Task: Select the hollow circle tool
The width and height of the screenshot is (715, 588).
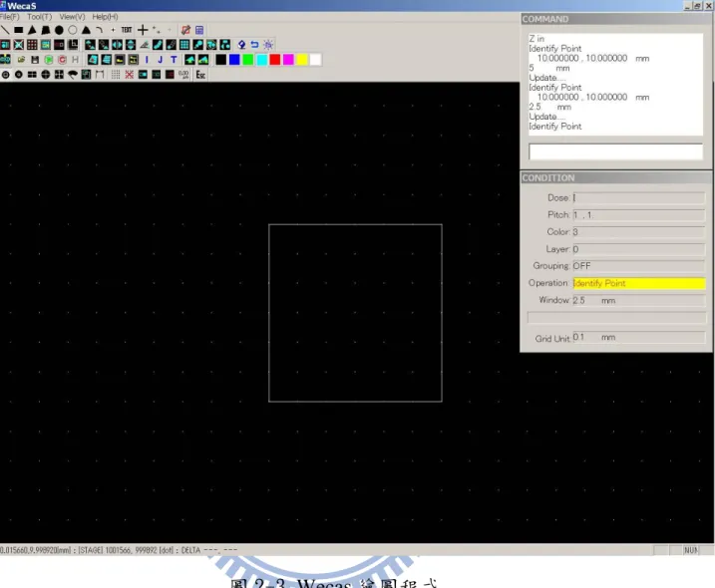Action: click(x=73, y=30)
